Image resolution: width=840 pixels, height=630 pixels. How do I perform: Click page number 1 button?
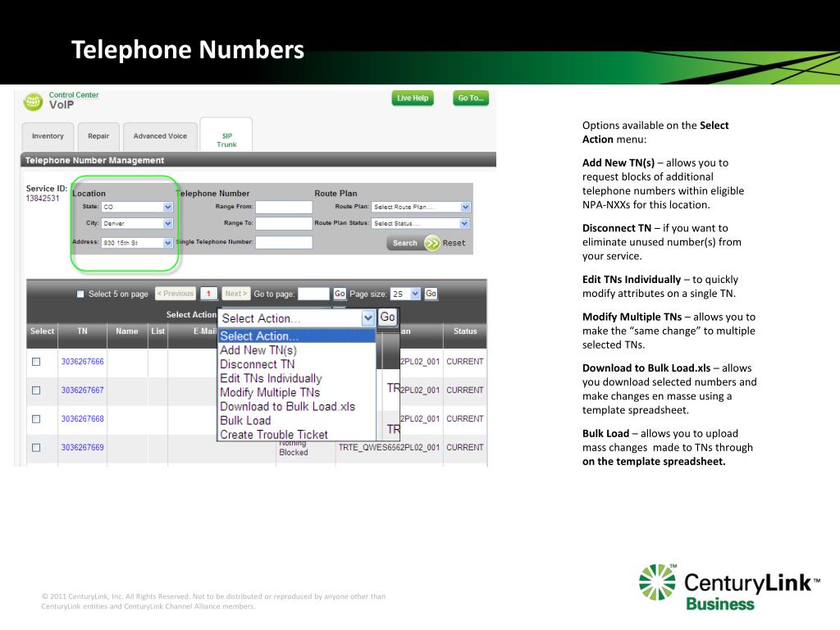(208, 294)
